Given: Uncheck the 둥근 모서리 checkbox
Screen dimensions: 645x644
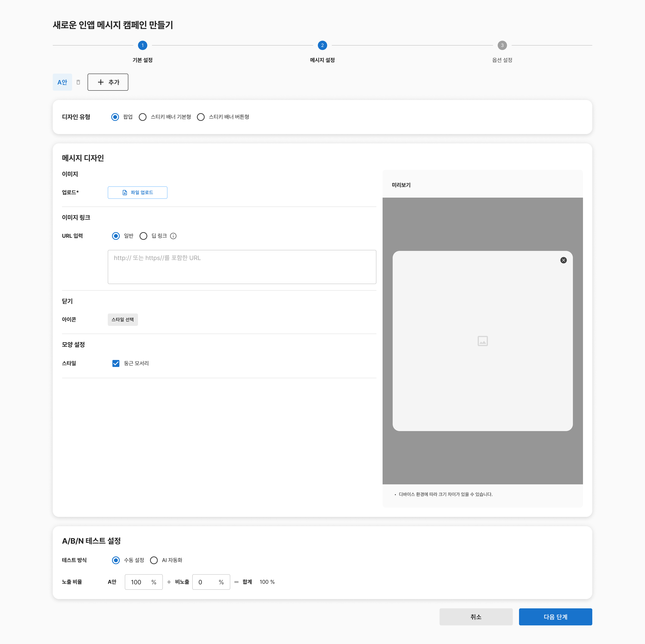Looking at the screenshot, I should tap(116, 363).
